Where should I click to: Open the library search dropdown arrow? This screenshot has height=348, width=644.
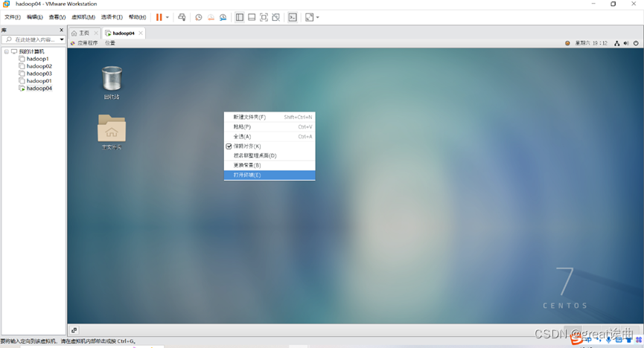point(62,39)
